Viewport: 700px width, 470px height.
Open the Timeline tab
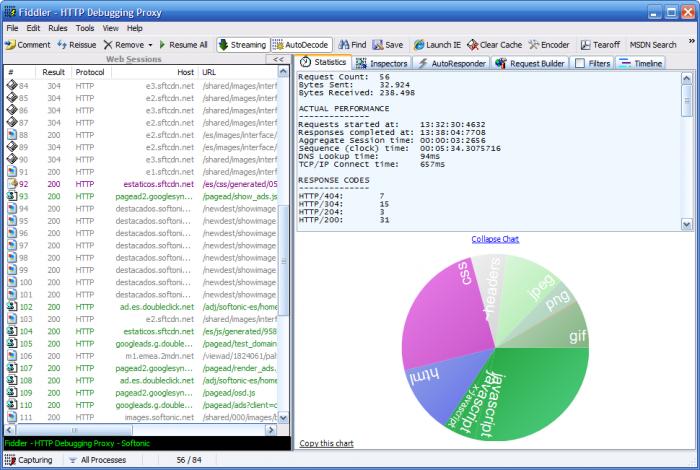pos(640,63)
